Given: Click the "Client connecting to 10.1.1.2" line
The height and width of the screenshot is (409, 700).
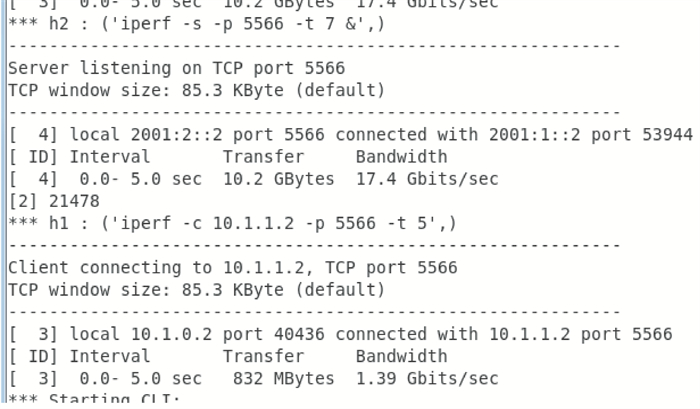Looking at the screenshot, I should (231, 267).
